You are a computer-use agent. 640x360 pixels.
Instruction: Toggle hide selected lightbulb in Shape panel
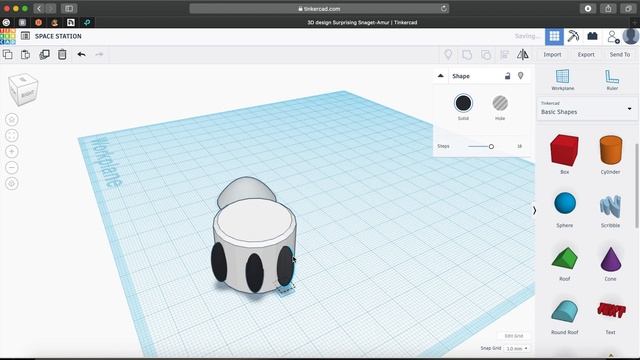520,76
